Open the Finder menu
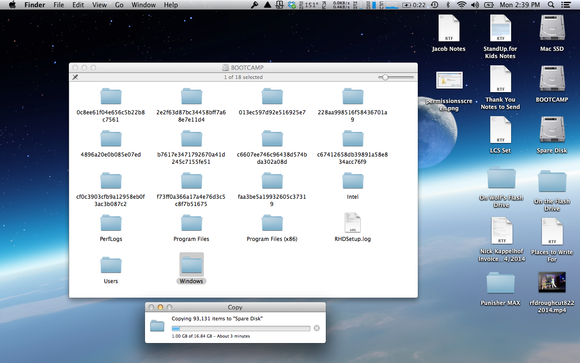This screenshot has height=363, width=580. click(x=34, y=5)
